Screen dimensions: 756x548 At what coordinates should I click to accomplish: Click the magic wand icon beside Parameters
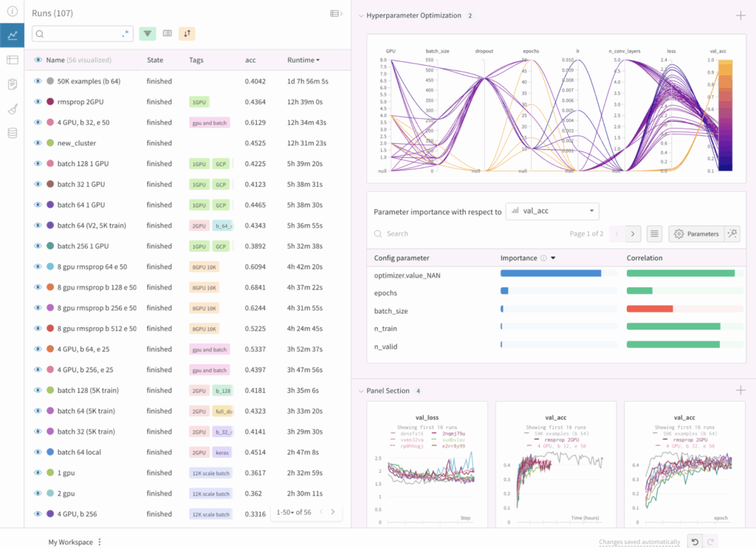coord(732,233)
